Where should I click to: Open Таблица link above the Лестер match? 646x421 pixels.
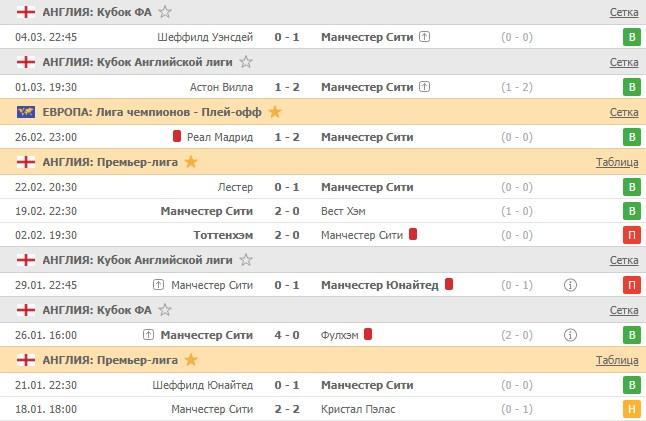pos(617,162)
